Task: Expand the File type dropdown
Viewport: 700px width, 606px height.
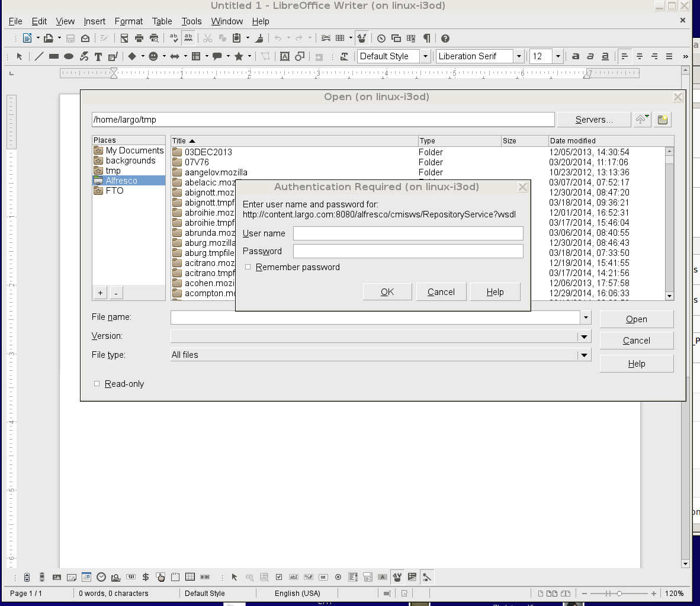Action: click(x=583, y=355)
